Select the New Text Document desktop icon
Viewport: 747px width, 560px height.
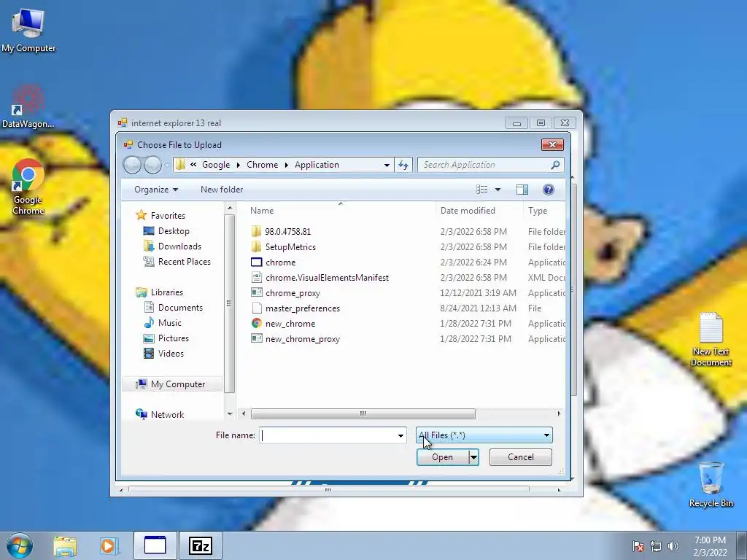[x=711, y=339]
